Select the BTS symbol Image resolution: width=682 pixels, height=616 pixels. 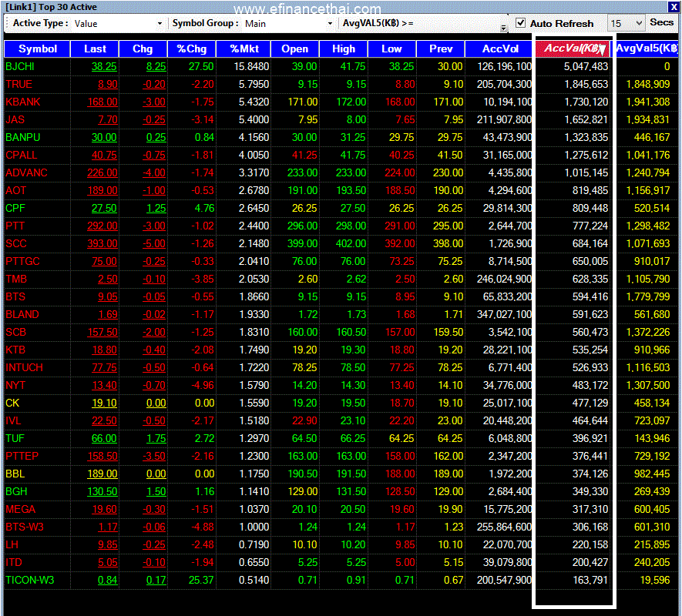[x=15, y=296]
